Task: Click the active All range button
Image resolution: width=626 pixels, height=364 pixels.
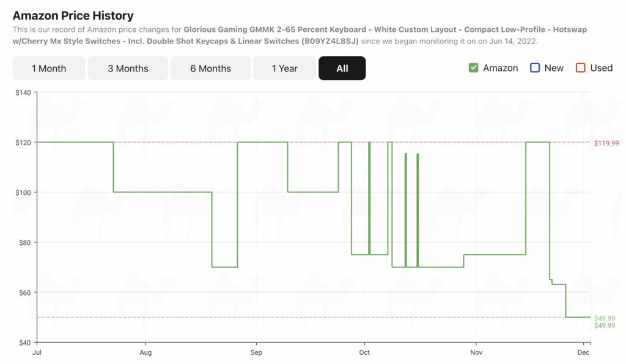Action: pyautogui.click(x=342, y=68)
